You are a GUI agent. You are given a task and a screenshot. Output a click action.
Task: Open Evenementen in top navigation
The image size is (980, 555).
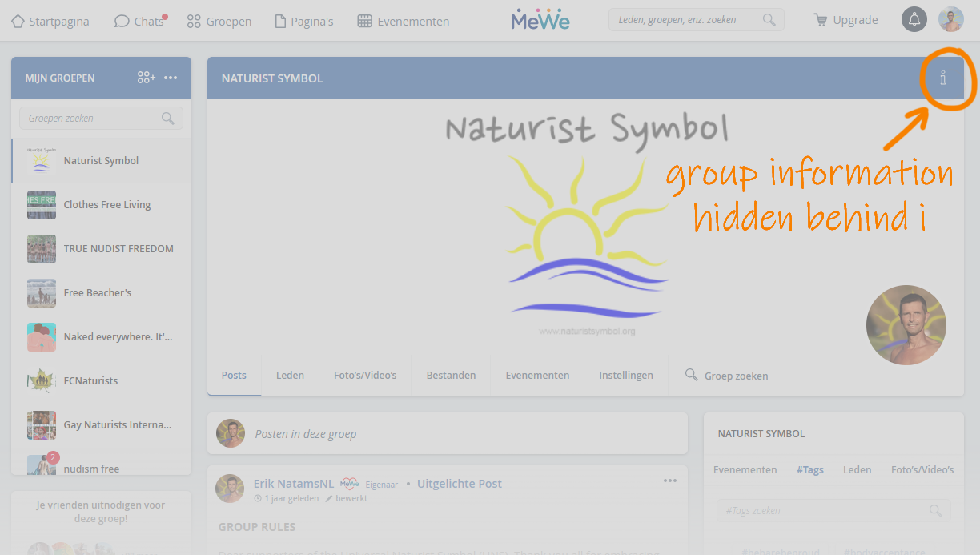[x=404, y=22]
